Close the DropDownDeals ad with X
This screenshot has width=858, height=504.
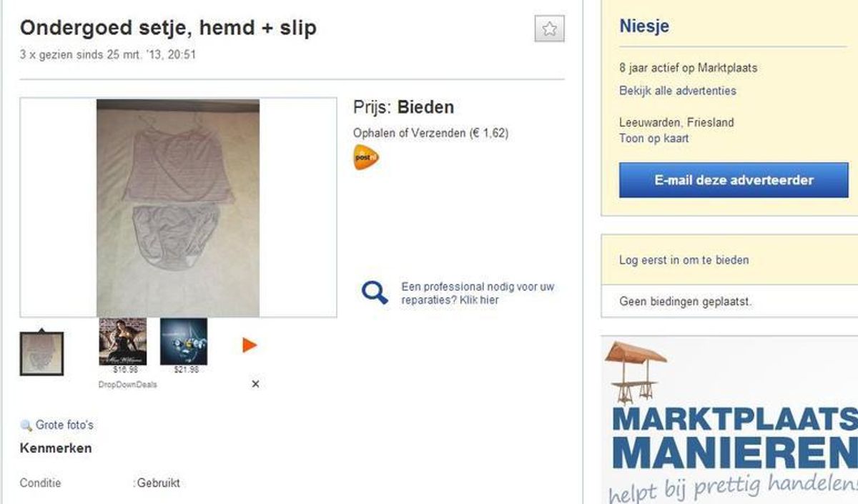(255, 384)
